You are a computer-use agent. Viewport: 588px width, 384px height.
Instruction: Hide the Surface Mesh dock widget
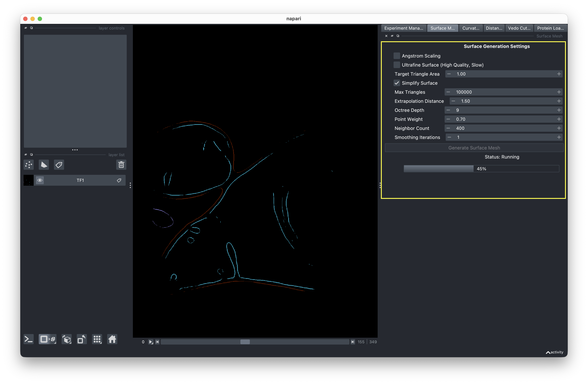click(x=392, y=36)
